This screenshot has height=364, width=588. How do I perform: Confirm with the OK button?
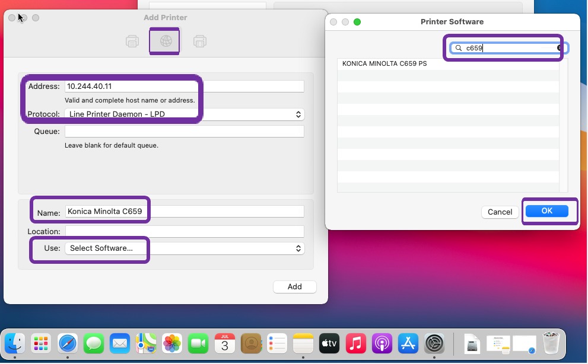click(x=546, y=211)
